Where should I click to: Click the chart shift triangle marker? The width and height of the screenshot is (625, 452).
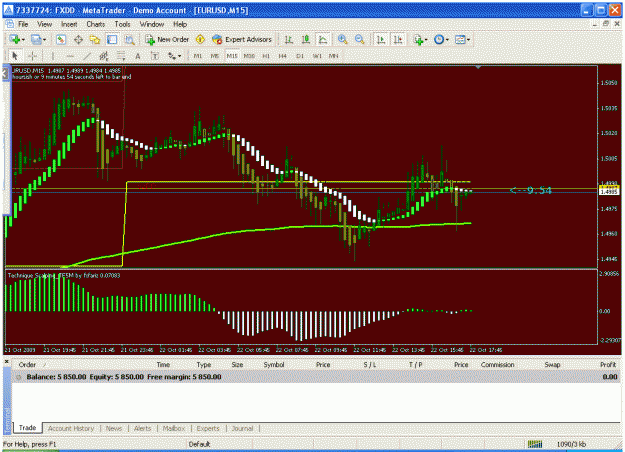pyautogui.click(x=478, y=67)
